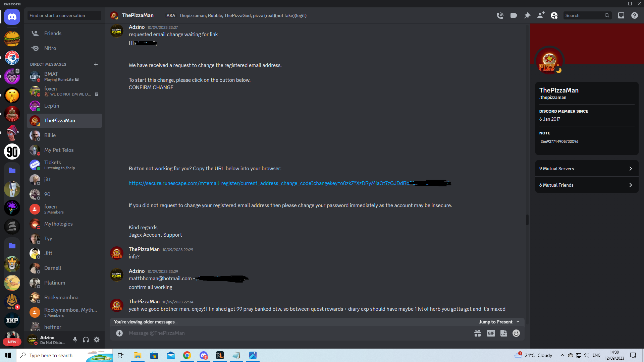This screenshot has height=362, width=644.
Task: Expand 6 Mutual Friends
Action: pyautogui.click(x=587, y=185)
